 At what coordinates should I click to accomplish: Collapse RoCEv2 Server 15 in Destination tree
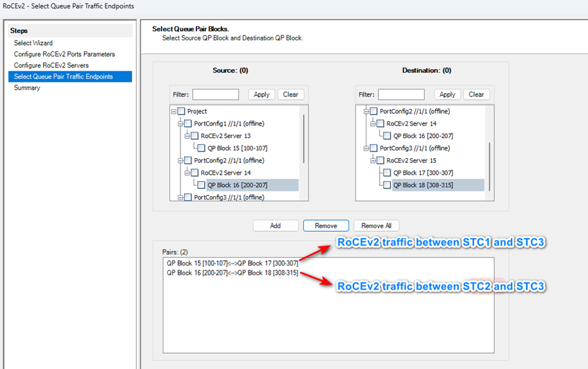372,161
